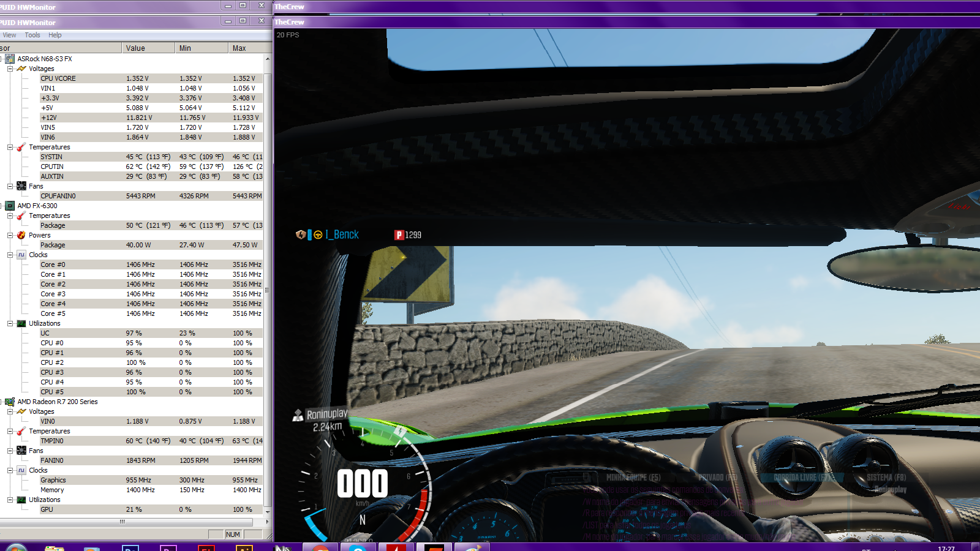This screenshot has width=980, height=551.
Task: Collapse the ASRock N68-S3 FX node
Action: tap(1, 59)
